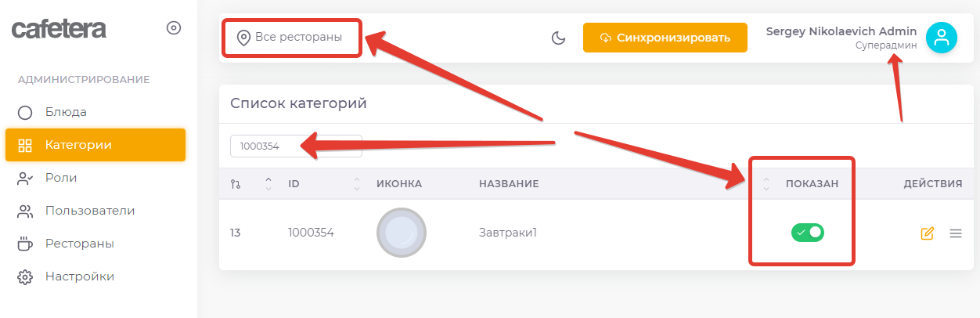The image size is (980, 318).
Task: Open Блюда in the sidebar
Action: pyautogui.click(x=66, y=112)
